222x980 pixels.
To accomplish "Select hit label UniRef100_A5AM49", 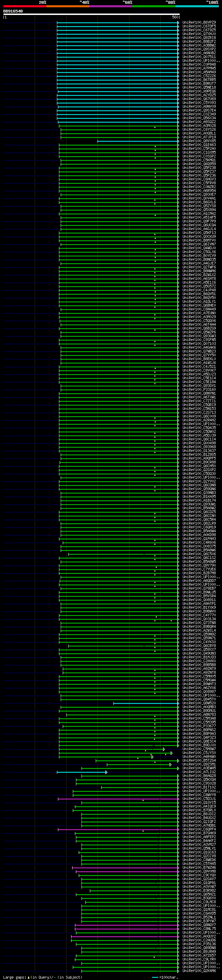I will pos(199,72).
